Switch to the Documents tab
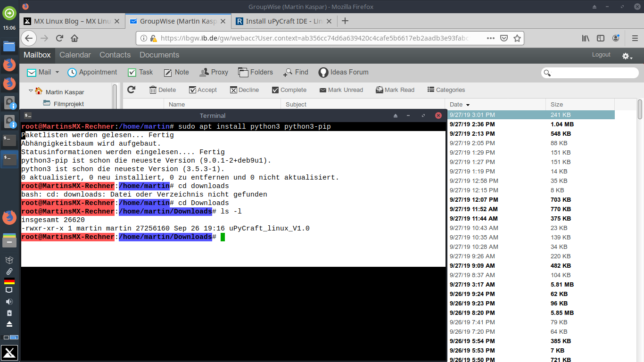This screenshot has height=362, width=644. click(x=159, y=55)
